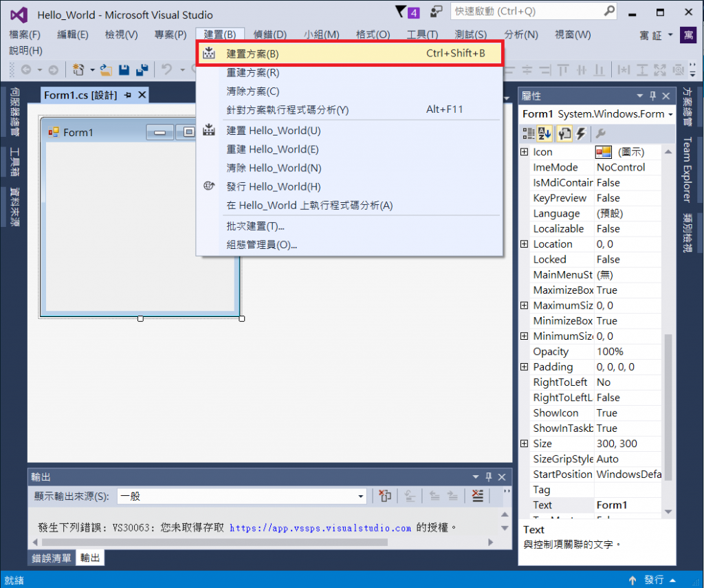Click the Visual Studio logo in title bar

[x=19, y=15]
